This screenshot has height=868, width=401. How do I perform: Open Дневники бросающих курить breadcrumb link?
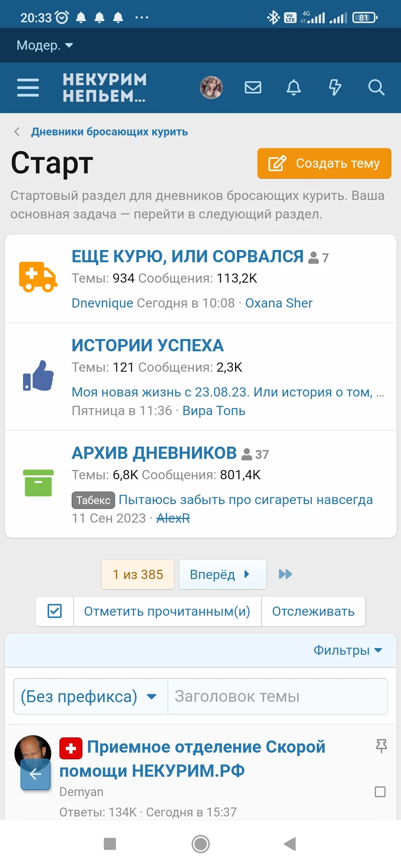(x=110, y=132)
